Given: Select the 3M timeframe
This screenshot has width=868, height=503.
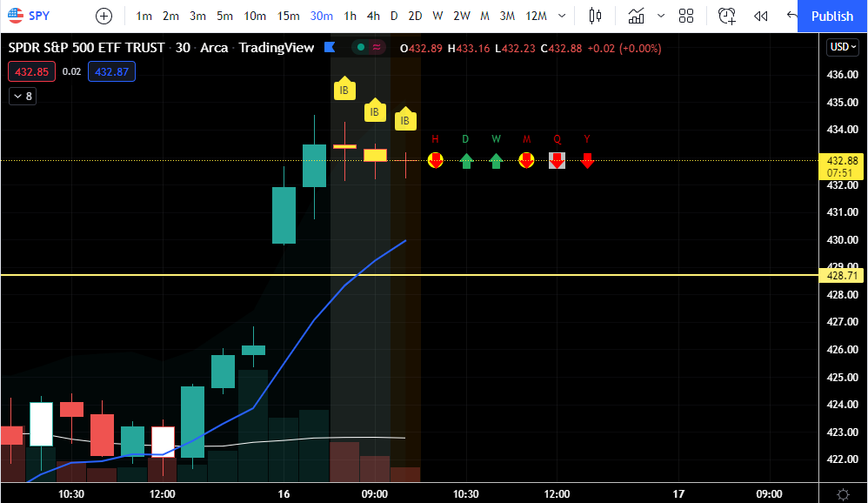Looking at the screenshot, I should tap(507, 16).
